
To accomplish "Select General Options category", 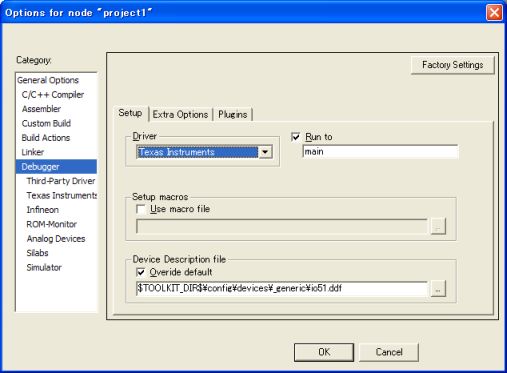I will [48, 80].
